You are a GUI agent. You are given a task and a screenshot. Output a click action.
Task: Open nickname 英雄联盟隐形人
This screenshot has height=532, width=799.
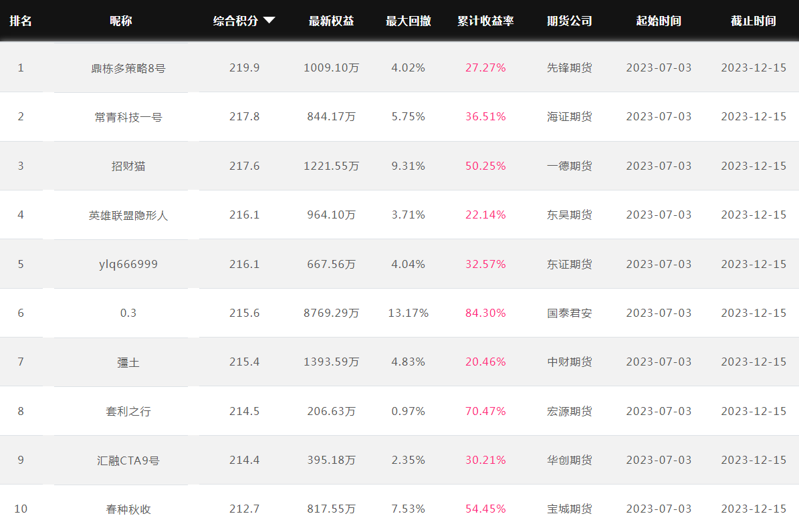coord(128,216)
